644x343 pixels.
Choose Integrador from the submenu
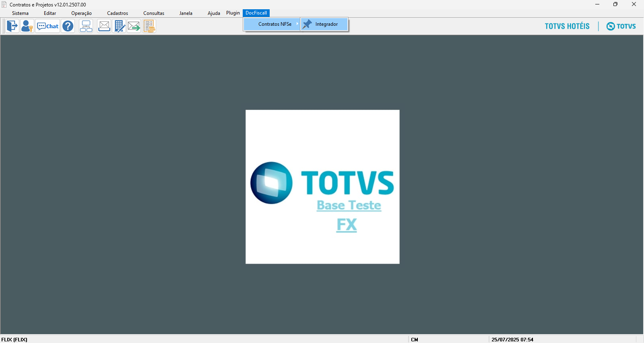pyautogui.click(x=324, y=24)
